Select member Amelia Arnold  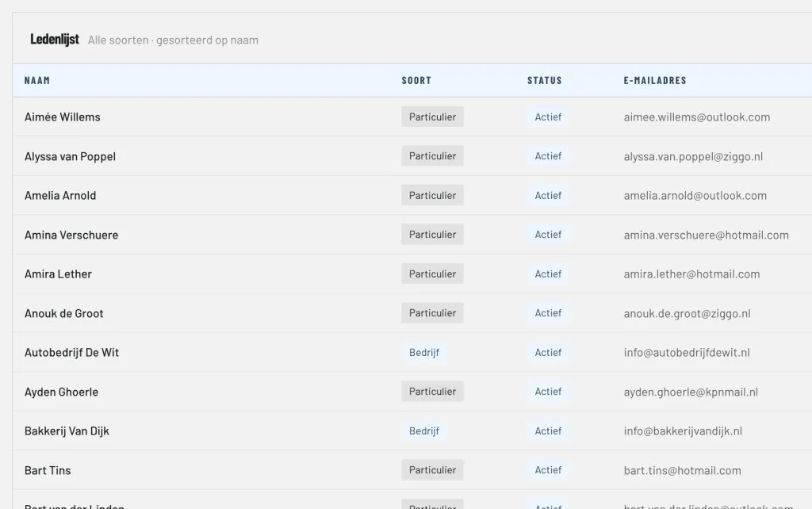click(60, 195)
